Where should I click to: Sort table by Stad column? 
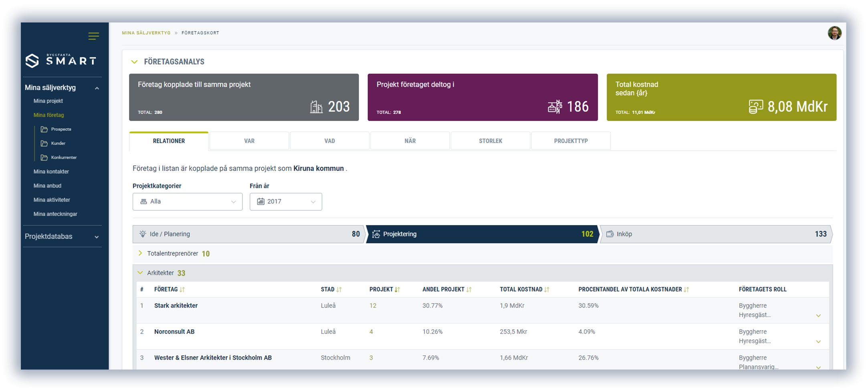339,290
